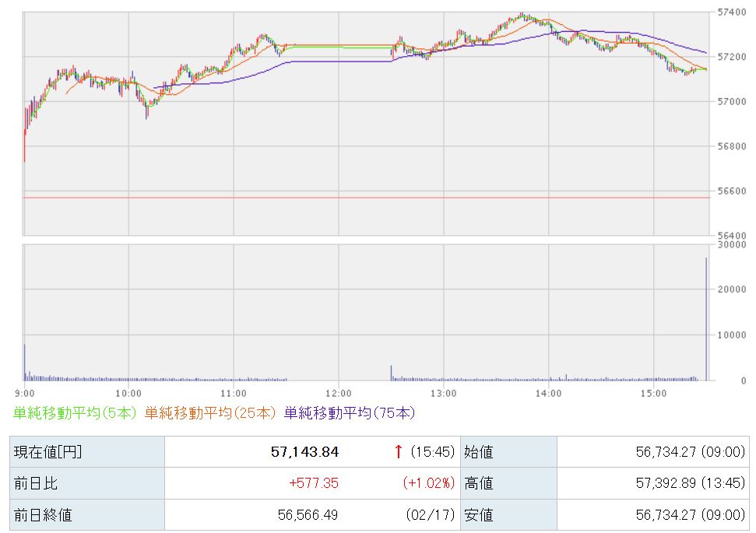Click the 前日終値 value 56,566.49
Viewport: 756px width, 533px height.
tap(308, 514)
